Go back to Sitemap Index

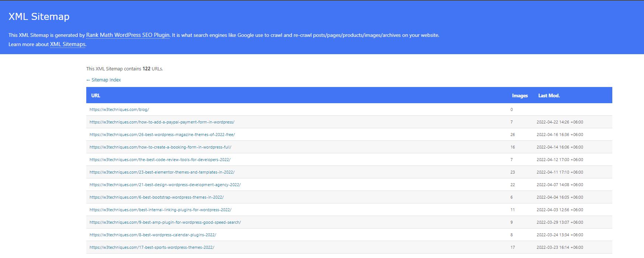pos(104,80)
